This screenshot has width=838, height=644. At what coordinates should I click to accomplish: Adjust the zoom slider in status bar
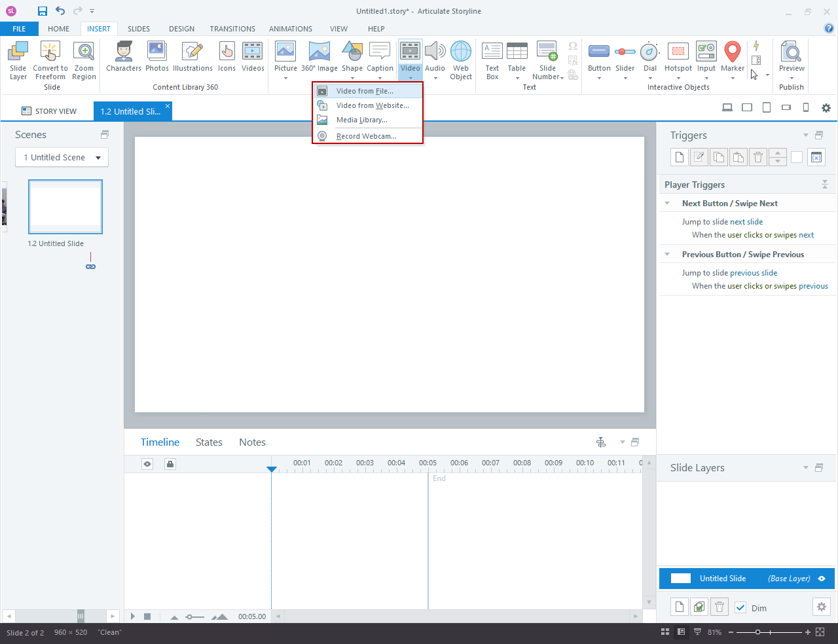758,632
